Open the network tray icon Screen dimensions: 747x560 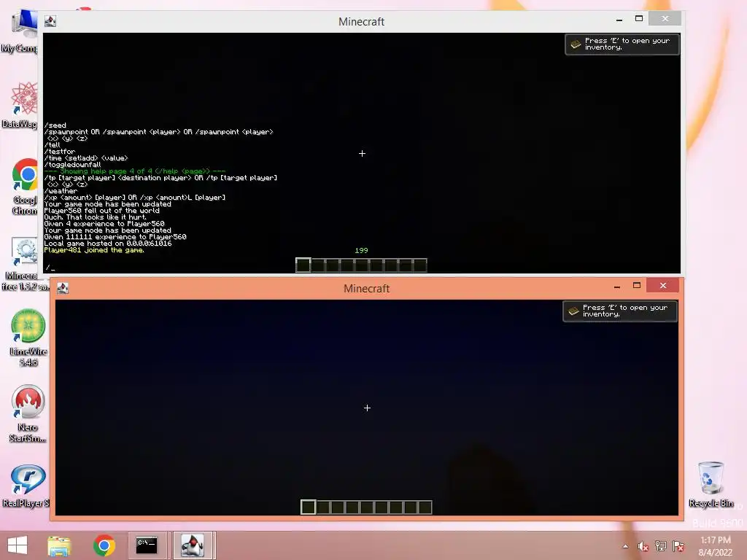(x=661, y=546)
